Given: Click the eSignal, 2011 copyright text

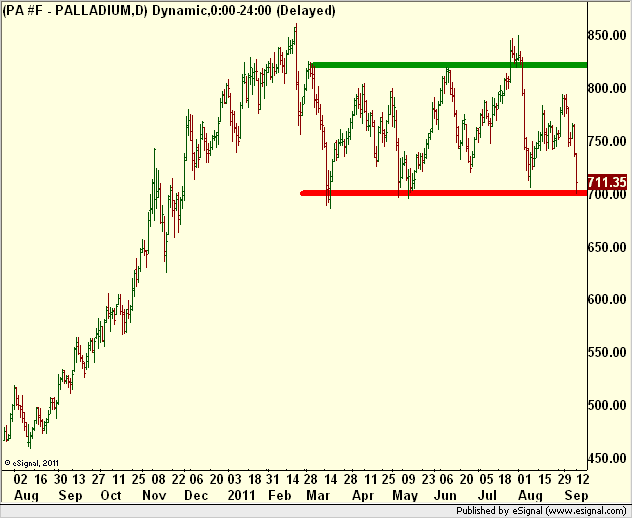Looking at the screenshot, I should [31, 463].
